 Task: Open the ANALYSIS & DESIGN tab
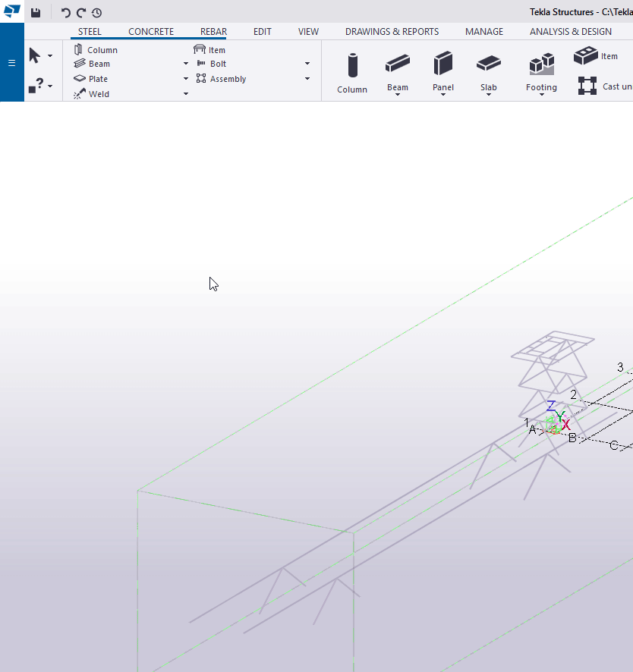point(570,32)
